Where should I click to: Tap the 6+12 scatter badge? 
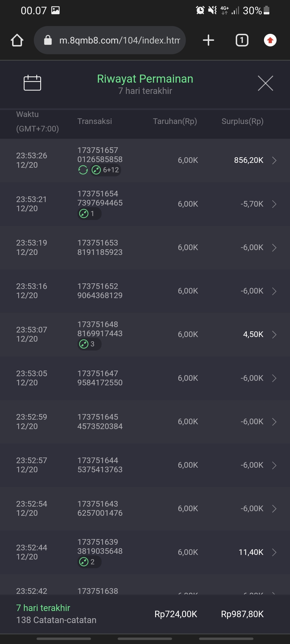106,170
